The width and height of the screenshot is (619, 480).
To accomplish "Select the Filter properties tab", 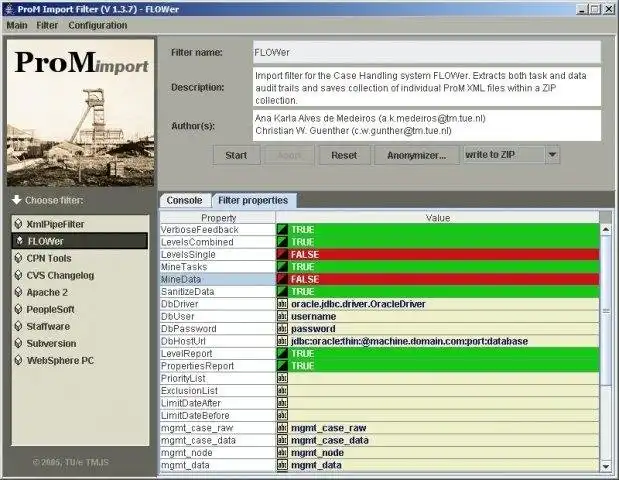I will pyautogui.click(x=253, y=201).
